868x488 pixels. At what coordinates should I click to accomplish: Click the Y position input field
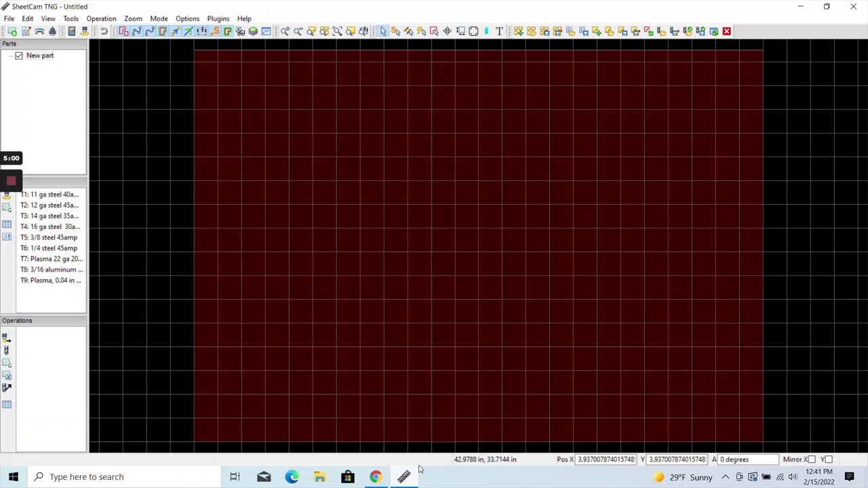click(678, 460)
